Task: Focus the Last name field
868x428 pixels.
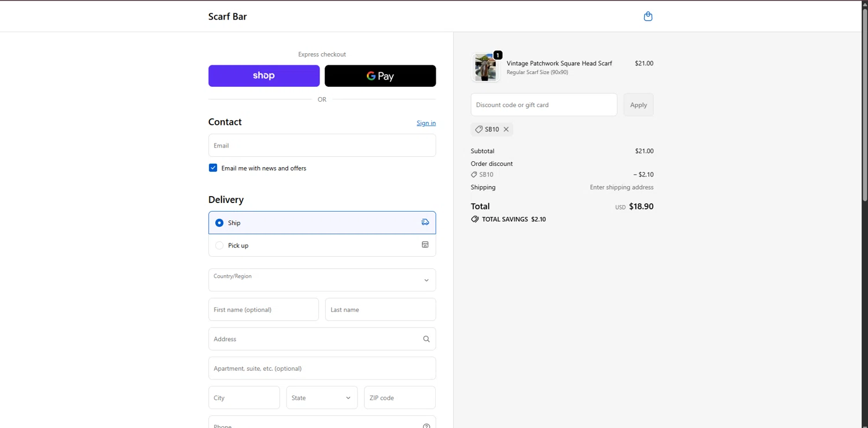Action: coord(381,309)
